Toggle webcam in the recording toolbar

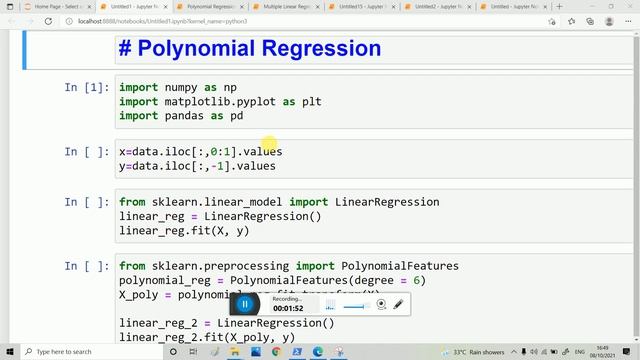coord(381,304)
